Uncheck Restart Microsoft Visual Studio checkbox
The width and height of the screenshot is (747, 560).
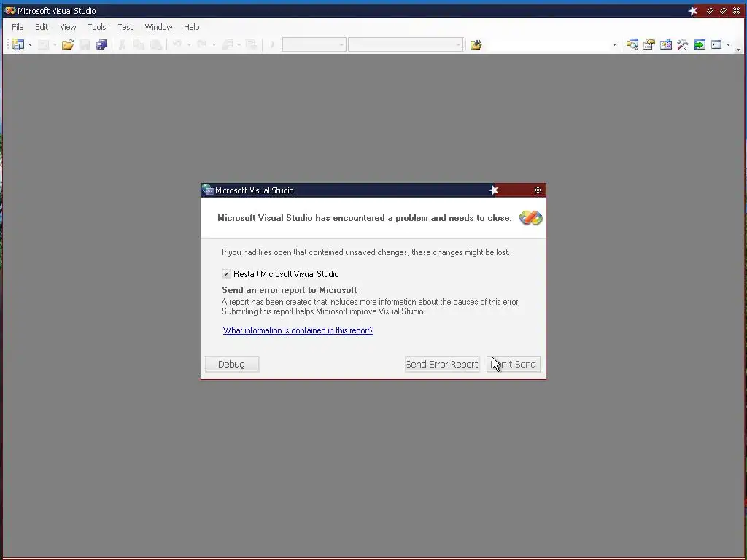pyautogui.click(x=226, y=274)
